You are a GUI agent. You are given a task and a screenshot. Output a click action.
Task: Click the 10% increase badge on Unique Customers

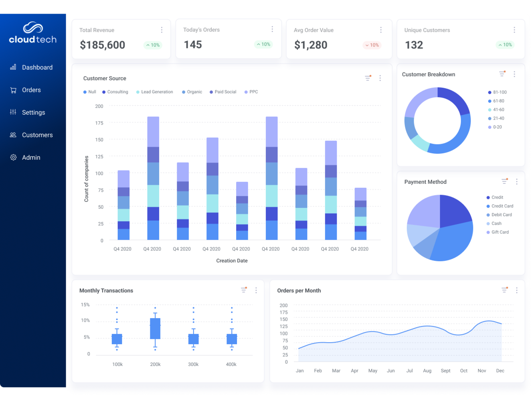505,45
